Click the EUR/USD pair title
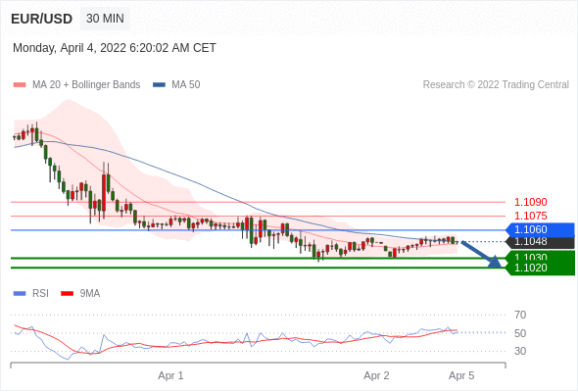The image size is (578, 392). pyautogui.click(x=42, y=19)
